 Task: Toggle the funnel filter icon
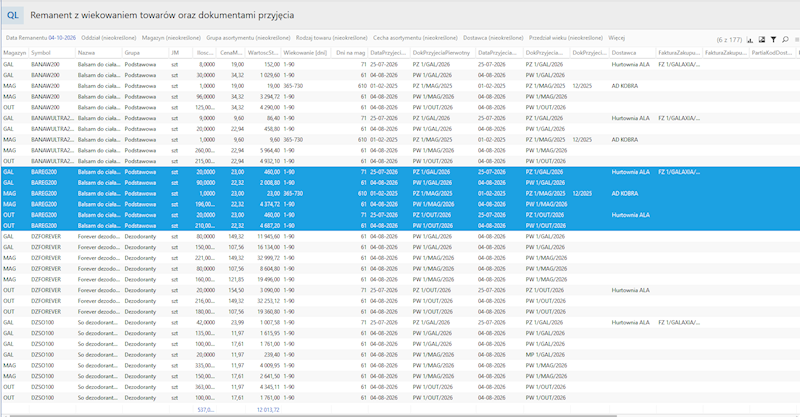tap(773, 39)
